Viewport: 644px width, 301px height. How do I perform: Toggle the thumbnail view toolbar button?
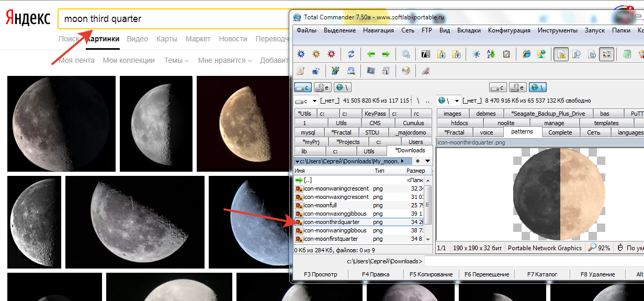click(x=606, y=54)
